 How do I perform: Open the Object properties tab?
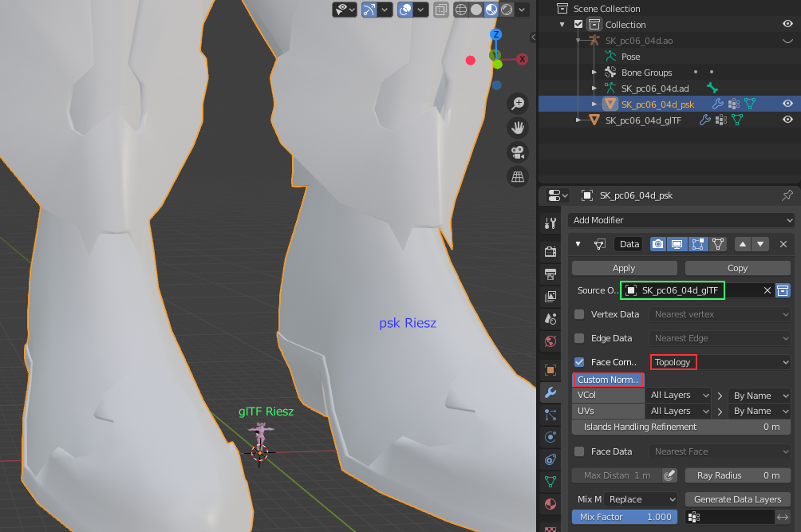(x=550, y=369)
